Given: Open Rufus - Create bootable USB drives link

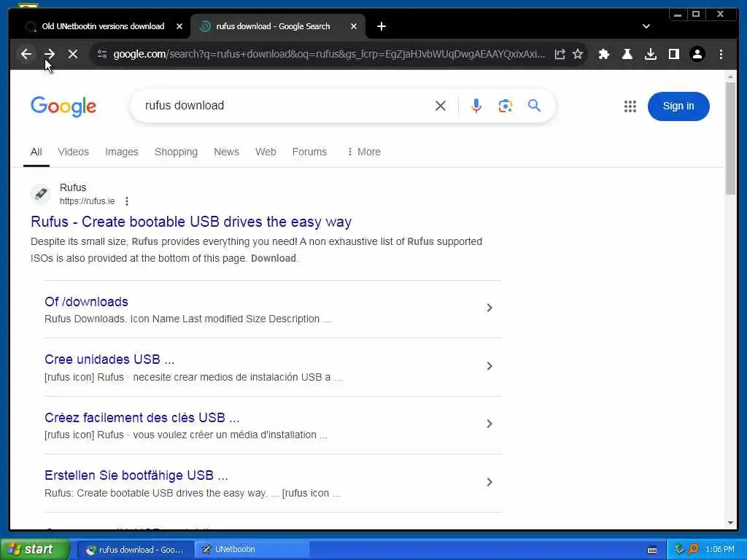Looking at the screenshot, I should tap(191, 222).
